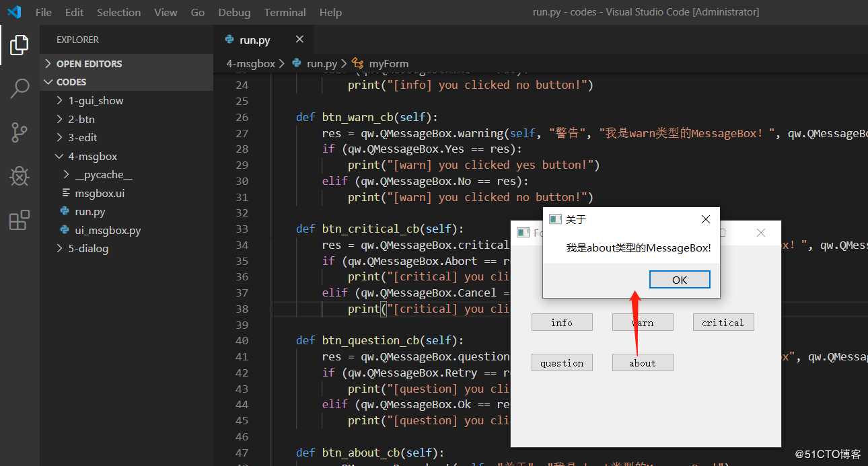The width and height of the screenshot is (868, 466).
Task: Click the About dialog window icon
Action: [555, 219]
